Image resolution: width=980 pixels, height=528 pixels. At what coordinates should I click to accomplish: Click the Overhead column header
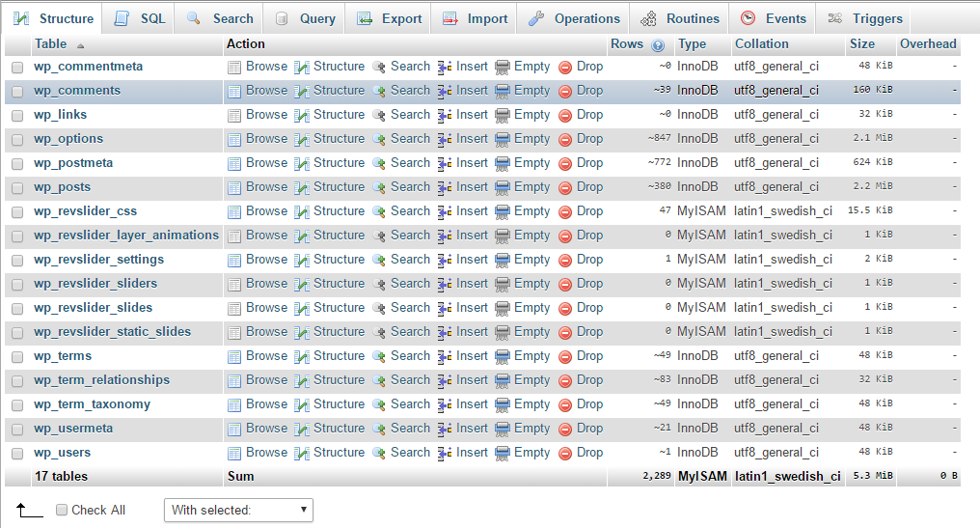[x=928, y=43]
